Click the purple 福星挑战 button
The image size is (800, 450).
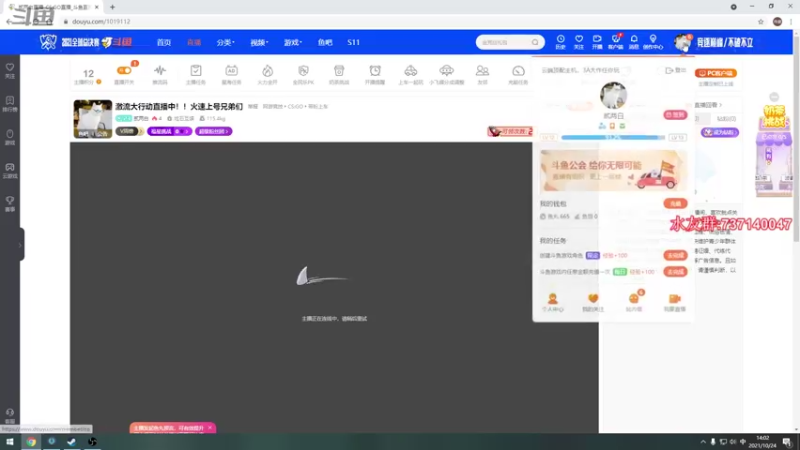[169, 132]
